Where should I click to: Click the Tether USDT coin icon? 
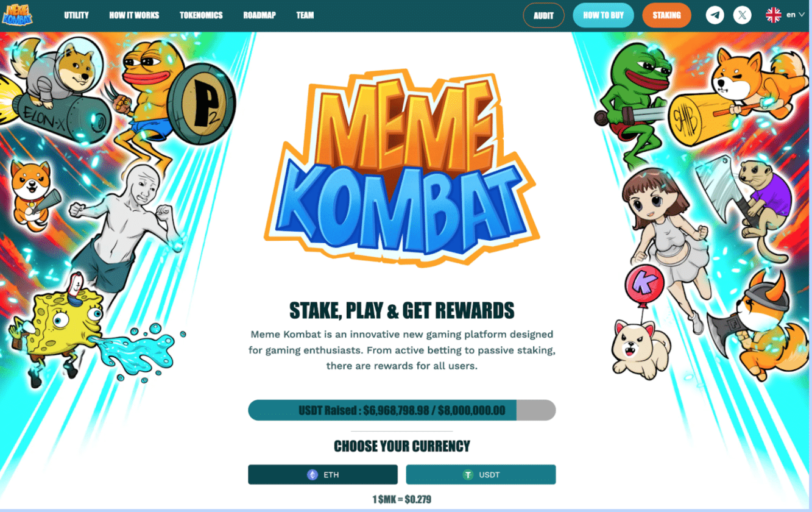(468, 475)
